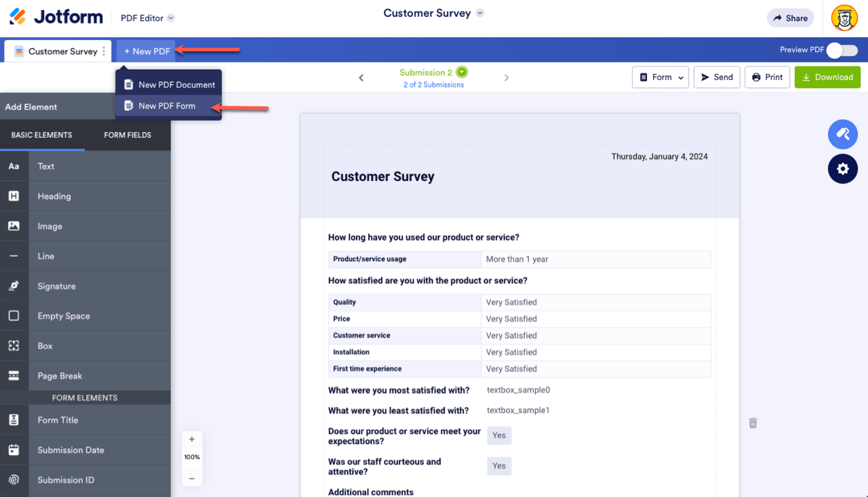The image size is (868, 497).
Task: Zoom out with the minus button
Action: point(192,478)
